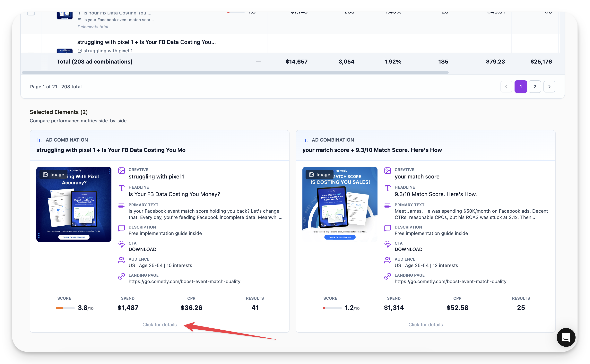Click for details on struggling with pixel card
This screenshot has height=364, width=590.
[x=159, y=325]
